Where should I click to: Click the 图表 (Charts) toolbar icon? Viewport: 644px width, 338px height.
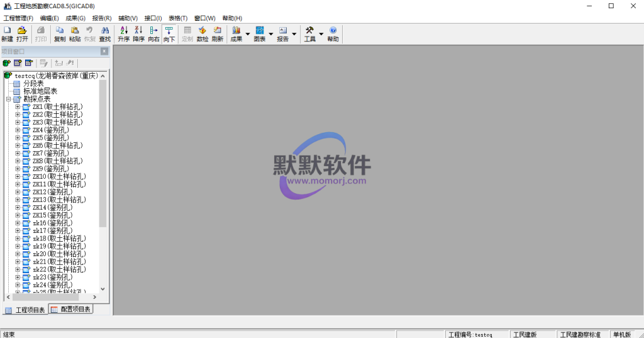coord(260,34)
